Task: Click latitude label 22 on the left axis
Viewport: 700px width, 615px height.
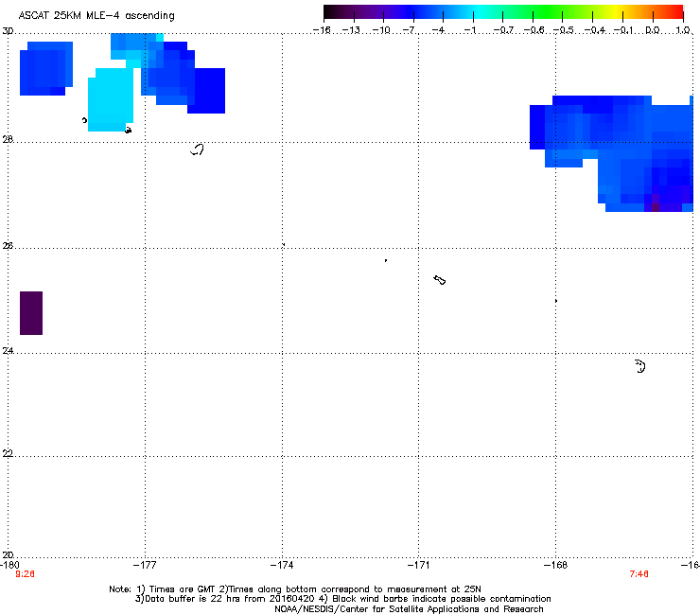Action: (8, 453)
